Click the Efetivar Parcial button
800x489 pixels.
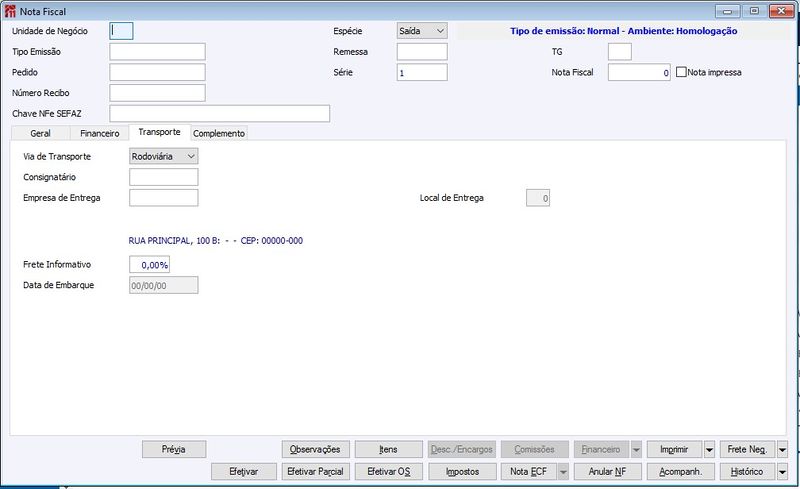click(315, 472)
